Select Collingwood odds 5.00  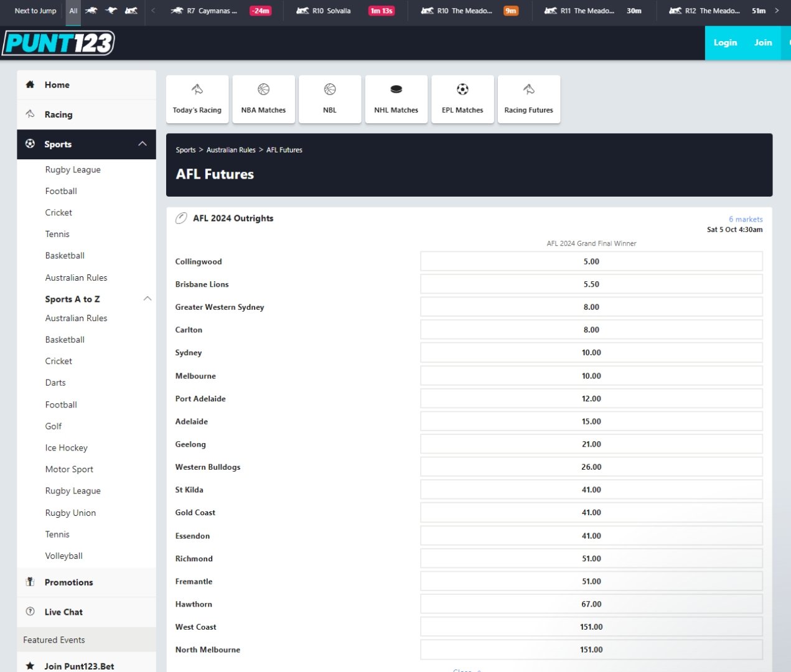[x=591, y=261]
